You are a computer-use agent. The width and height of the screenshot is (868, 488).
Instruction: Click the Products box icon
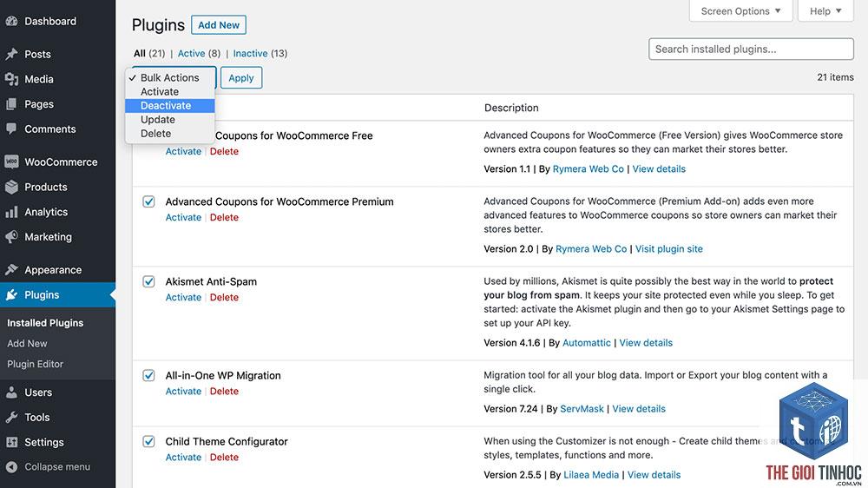click(x=11, y=188)
